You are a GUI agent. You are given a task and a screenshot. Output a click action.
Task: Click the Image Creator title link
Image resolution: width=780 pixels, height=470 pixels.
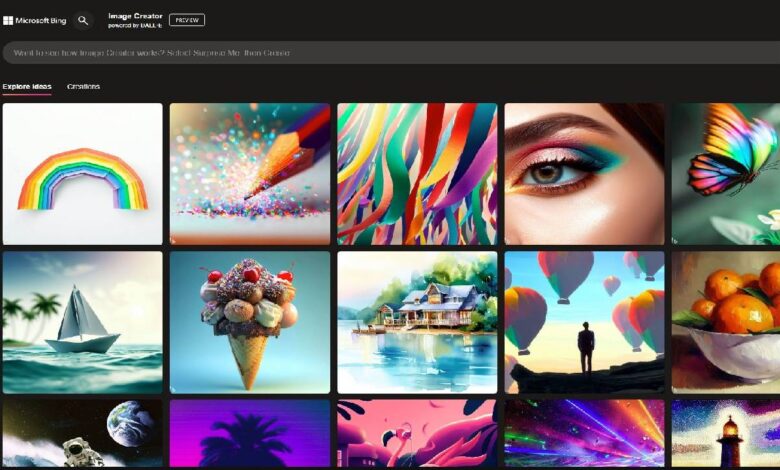click(134, 16)
